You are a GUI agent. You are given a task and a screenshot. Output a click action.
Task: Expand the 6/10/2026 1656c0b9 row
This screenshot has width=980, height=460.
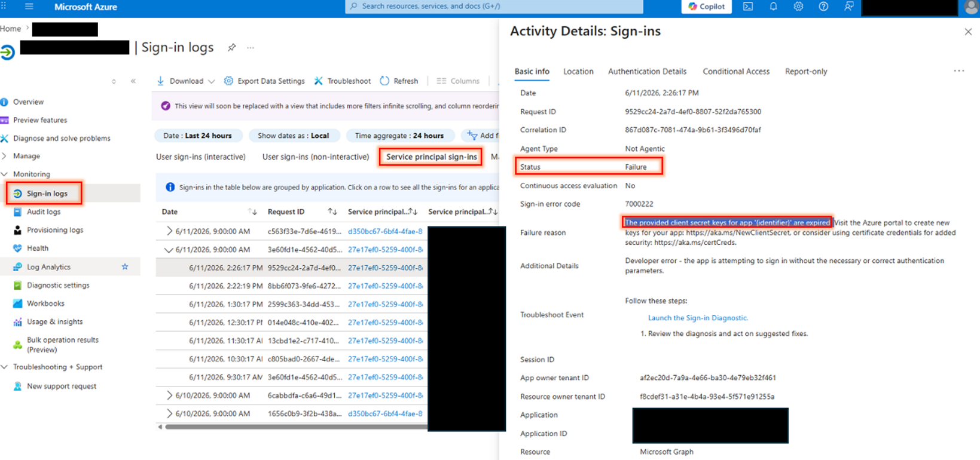pyautogui.click(x=170, y=413)
